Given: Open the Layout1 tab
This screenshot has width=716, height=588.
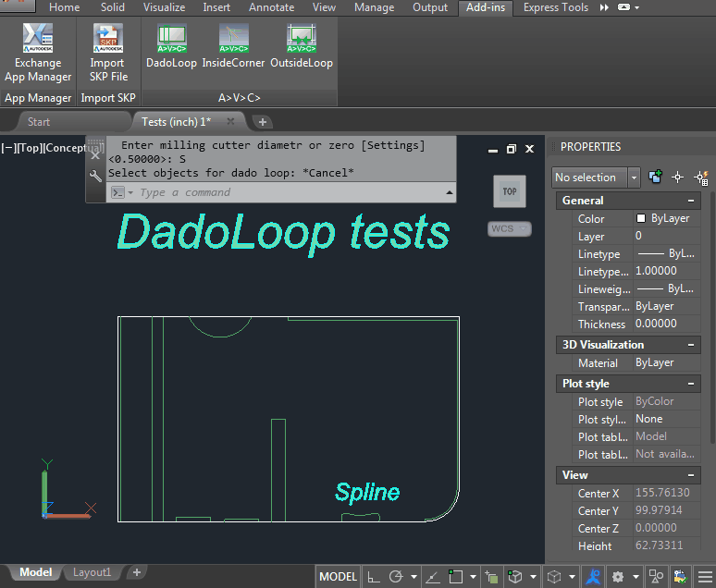Looking at the screenshot, I should coord(92,572).
